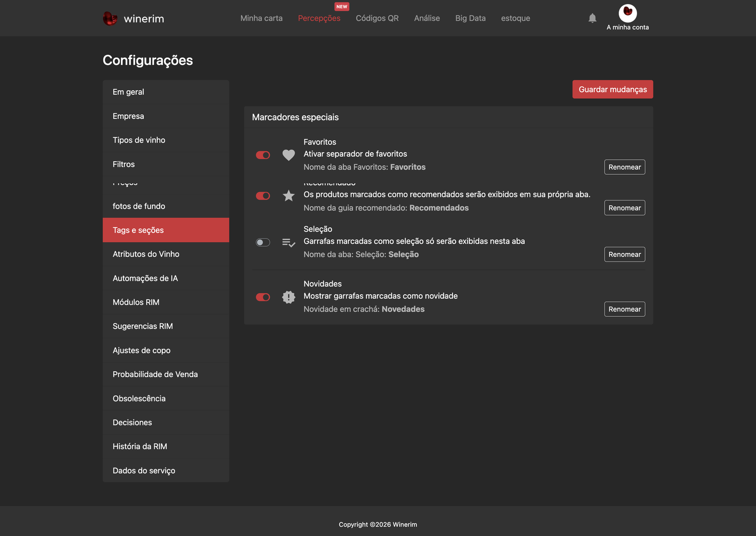
Task: Click 'Ativar separador de favoritos' text
Action: coord(355,154)
